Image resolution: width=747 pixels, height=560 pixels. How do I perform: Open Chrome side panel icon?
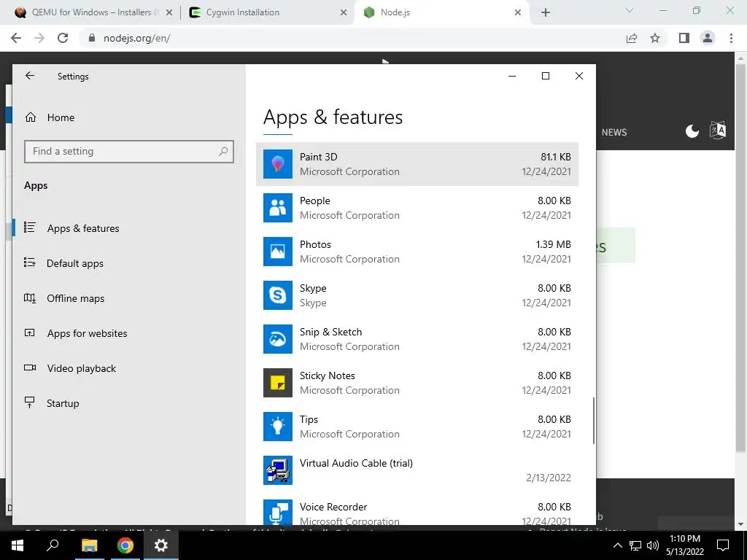coord(684,38)
